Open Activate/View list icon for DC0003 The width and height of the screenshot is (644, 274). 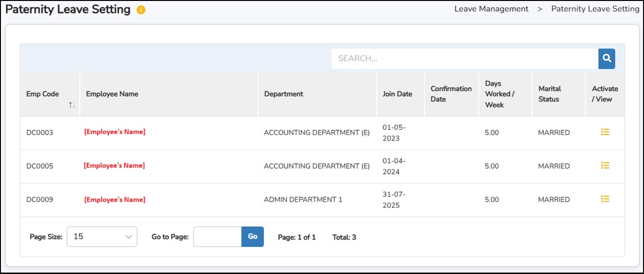605,132
